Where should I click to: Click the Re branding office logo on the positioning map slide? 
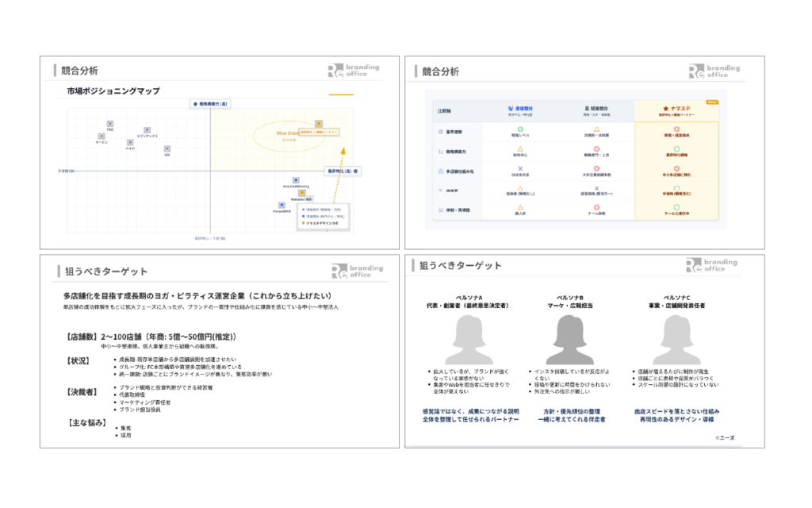point(354,71)
